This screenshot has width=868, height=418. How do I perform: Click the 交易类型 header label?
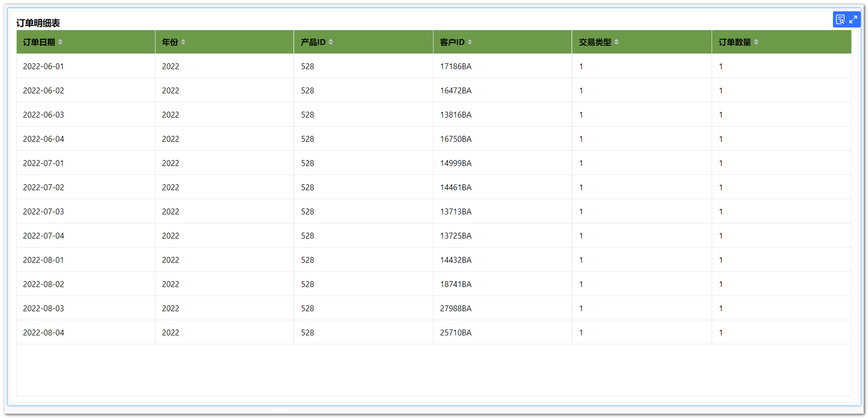click(595, 42)
